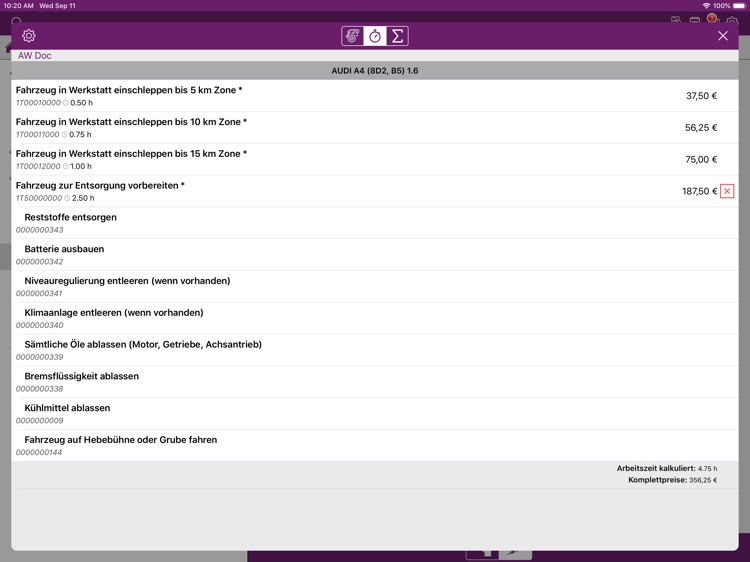The width and height of the screenshot is (750, 562).
Task: Open the settings gear in dialog header
Action: [29, 36]
